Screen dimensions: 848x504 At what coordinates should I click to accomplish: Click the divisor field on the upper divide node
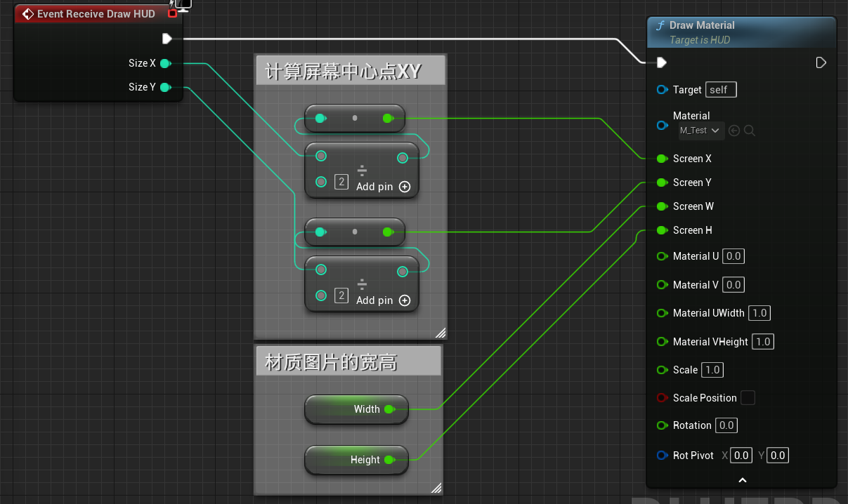(341, 183)
